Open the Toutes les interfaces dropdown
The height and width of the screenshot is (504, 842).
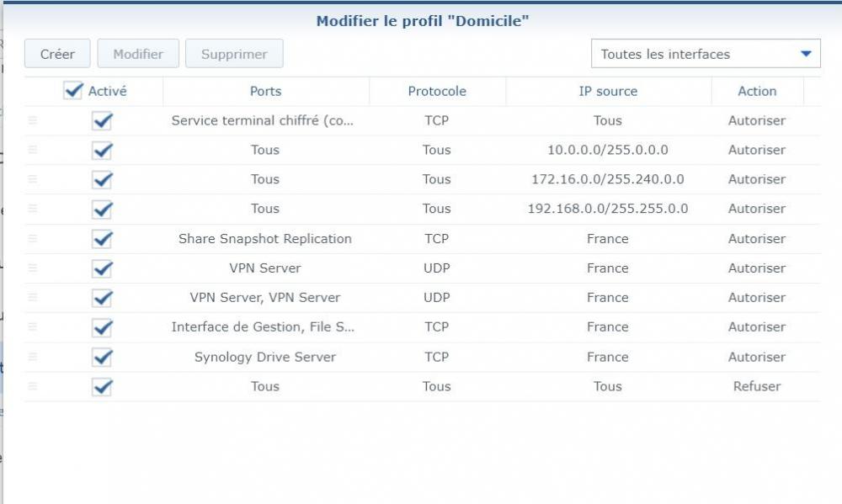pos(705,54)
